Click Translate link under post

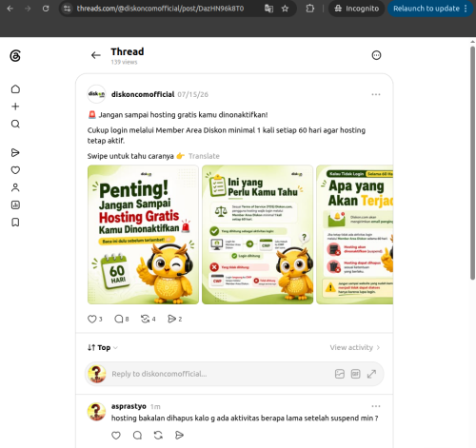204,156
